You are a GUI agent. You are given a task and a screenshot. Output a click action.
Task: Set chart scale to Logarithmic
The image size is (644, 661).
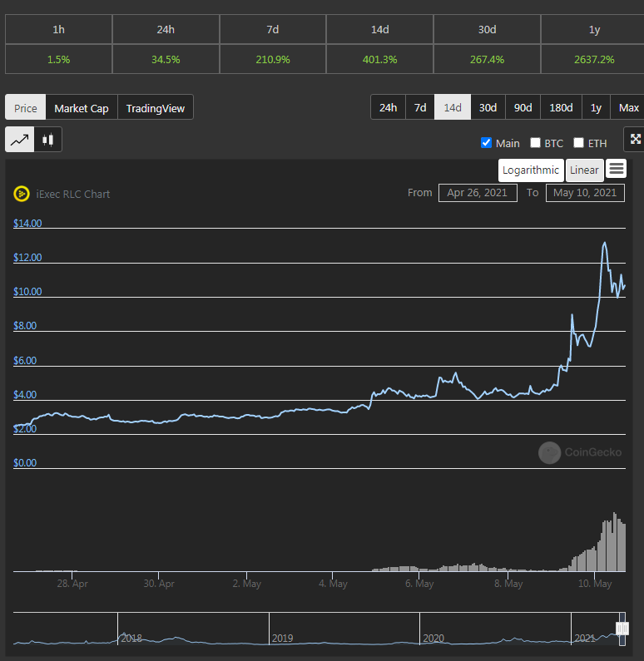point(531,170)
